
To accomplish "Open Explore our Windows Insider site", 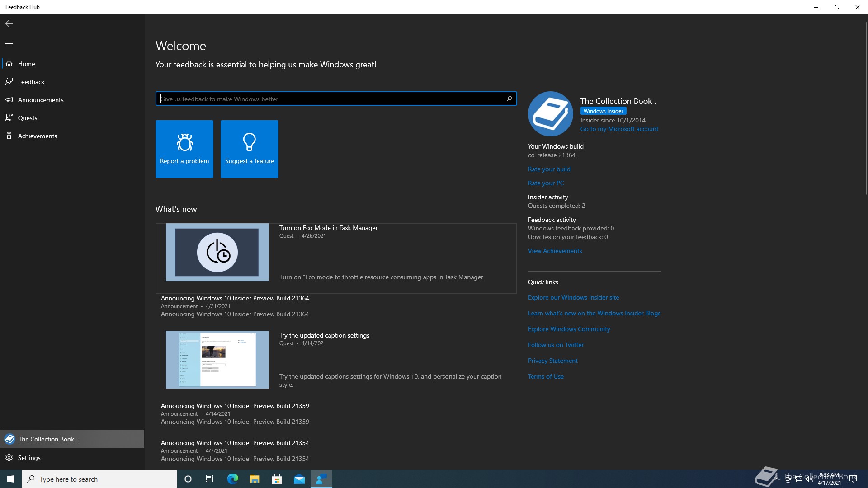I will [x=573, y=297].
